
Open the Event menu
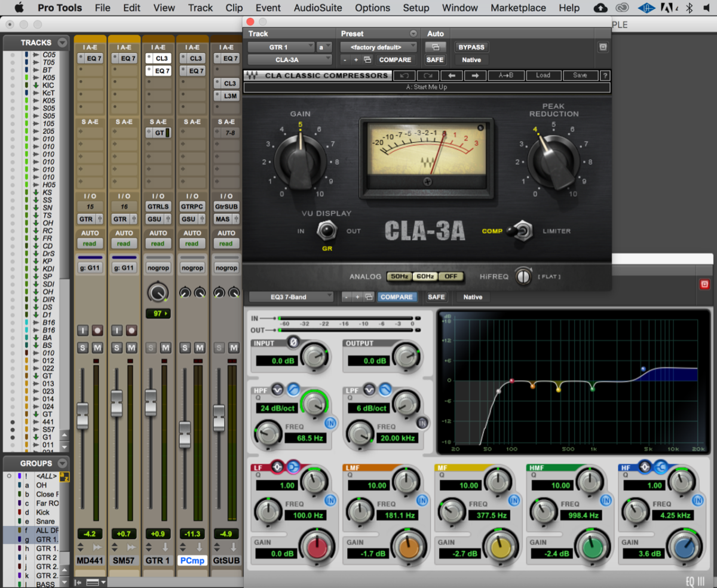click(268, 8)
